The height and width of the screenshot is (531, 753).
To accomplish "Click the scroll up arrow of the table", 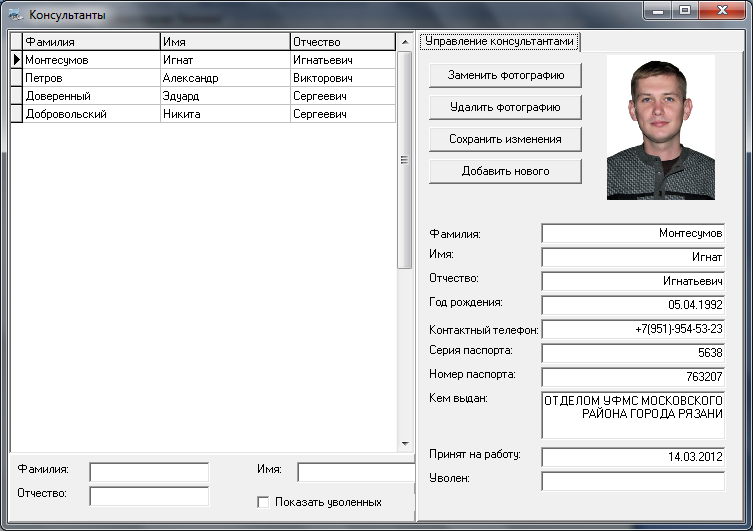I will click(405, 42).
